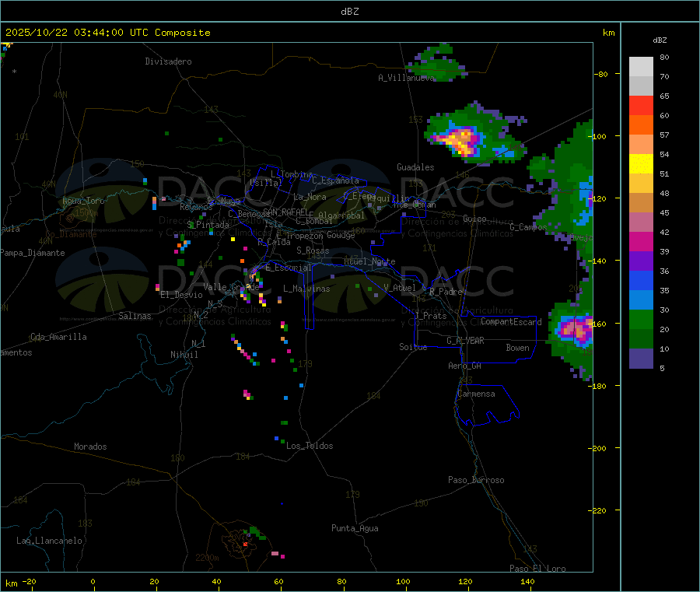
Task: Click the Paso_Barroso label
Action: pos(476,480)
